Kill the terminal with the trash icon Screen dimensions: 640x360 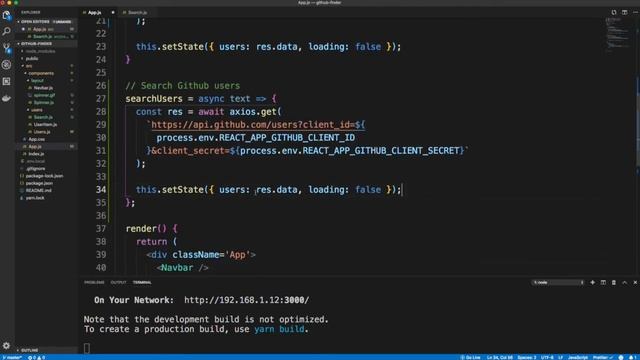coord(614,282)
